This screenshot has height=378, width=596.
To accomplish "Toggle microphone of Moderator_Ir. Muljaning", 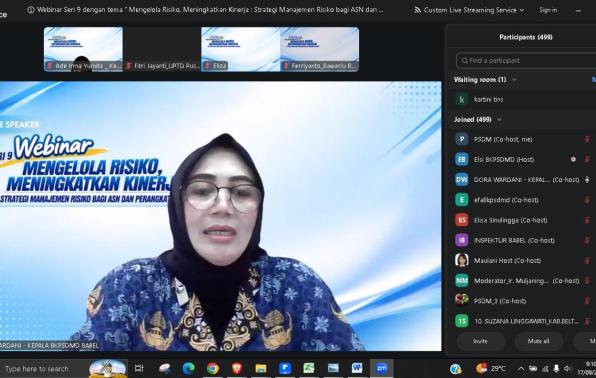I will pyautogui.click(x=587, y=281).
